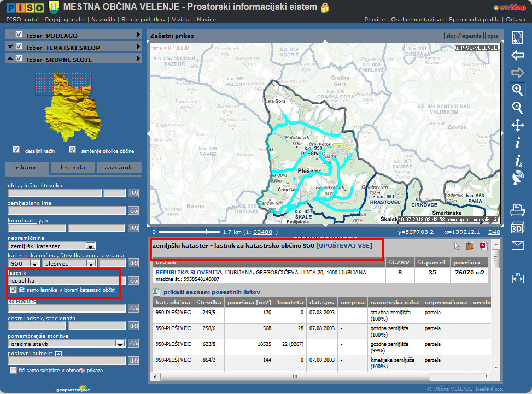This screenshot has width=532, height=394.
Task: Click the map scale slider handle
Action: [x=206, y=232]
